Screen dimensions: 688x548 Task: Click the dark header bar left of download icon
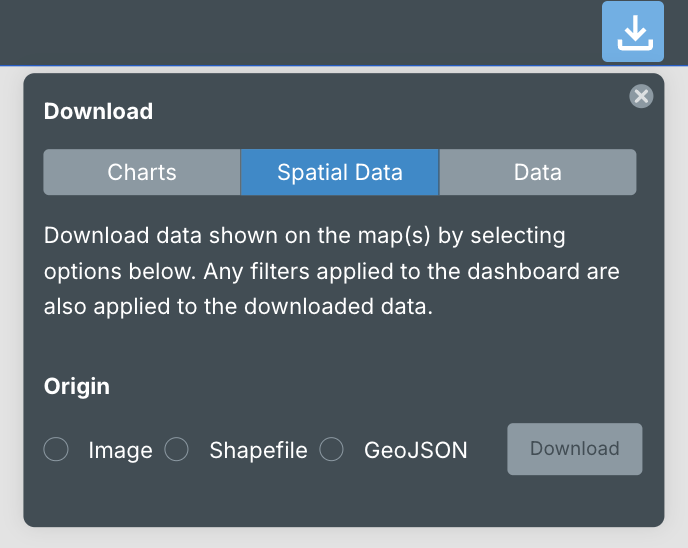coord(300,32)
